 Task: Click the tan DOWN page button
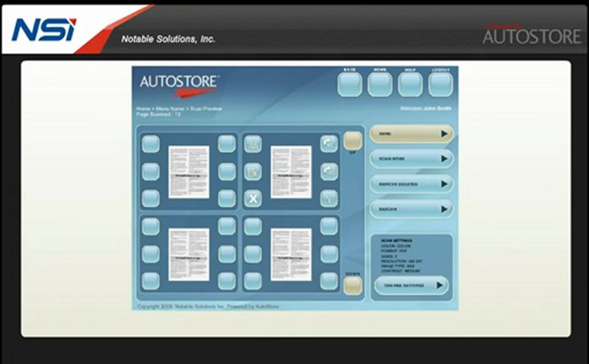pyautogui.click(x=353, y=286)
